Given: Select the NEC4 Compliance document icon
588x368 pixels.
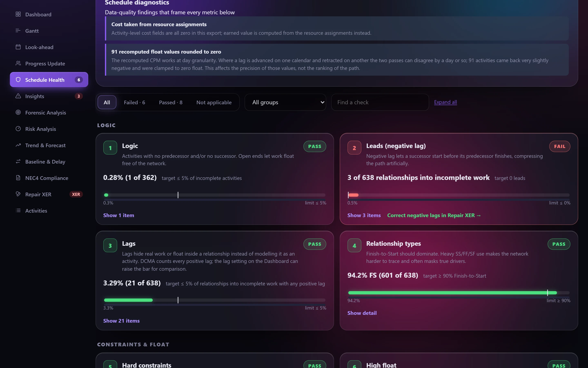Looking at the screenshot, I should coord(18,178).
